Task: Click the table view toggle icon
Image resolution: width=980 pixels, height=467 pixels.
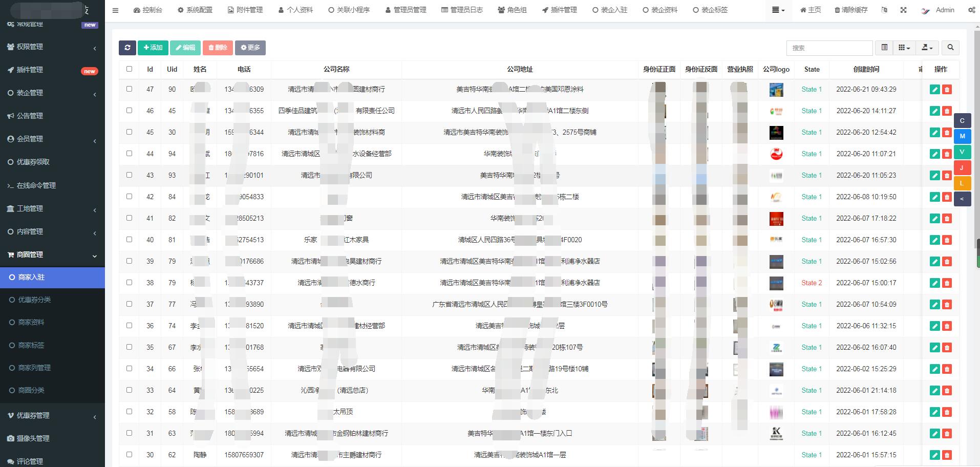Action: pos(884,48)
